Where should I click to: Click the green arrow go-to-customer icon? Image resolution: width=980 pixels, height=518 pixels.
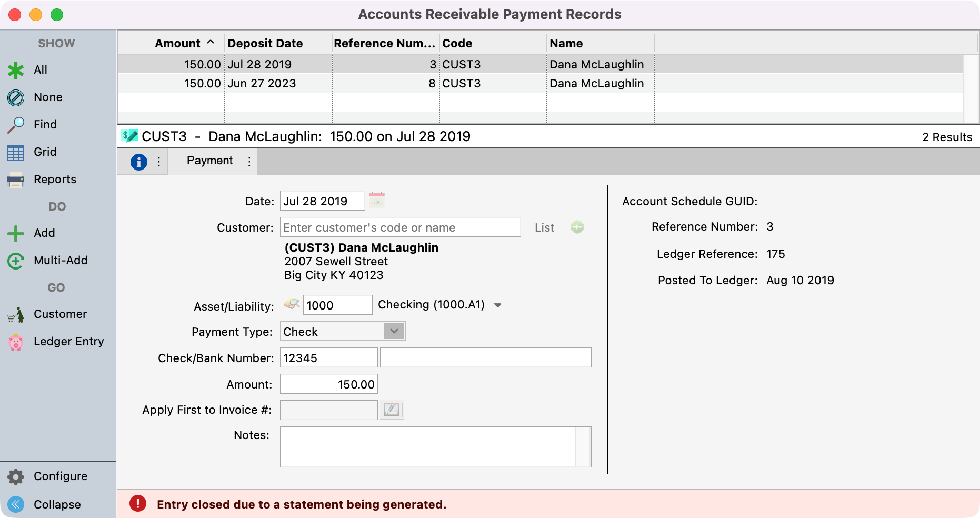(x=577, y=227)
